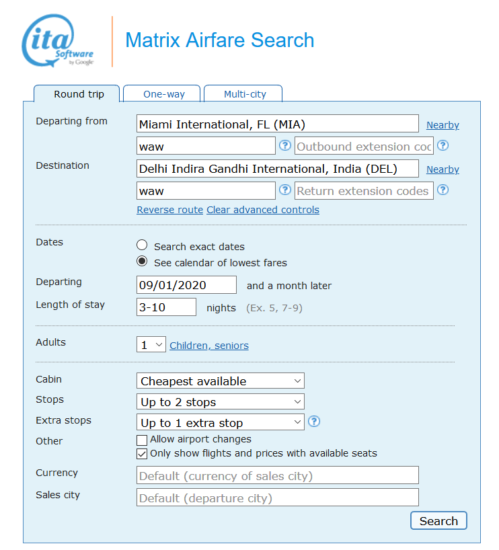Open help icon beside return routing codes

pyautogui.click(x=285, y=190)
